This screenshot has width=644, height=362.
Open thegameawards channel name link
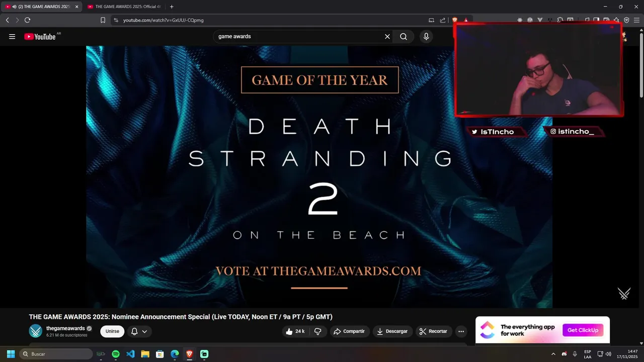[x=65, y=328]
